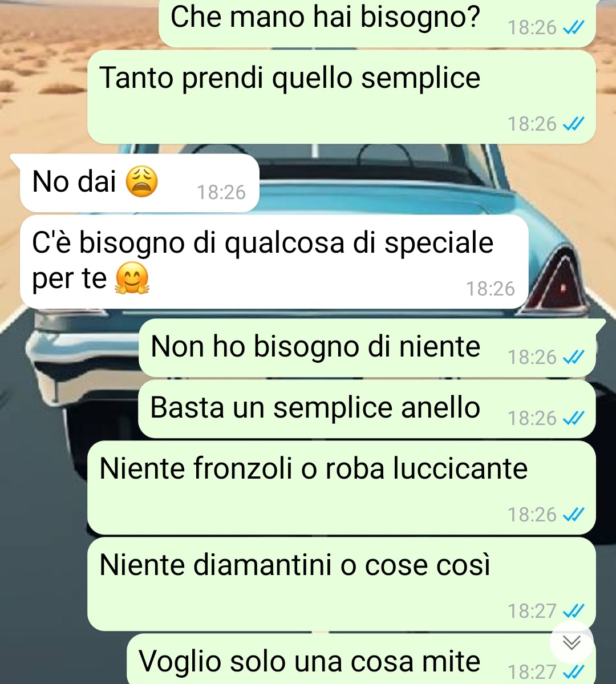The width and height of the screenshot is (616, 684).
Task: Select message 'Niente fronzoli o roba luccicante'
Action: click(342, 488)
